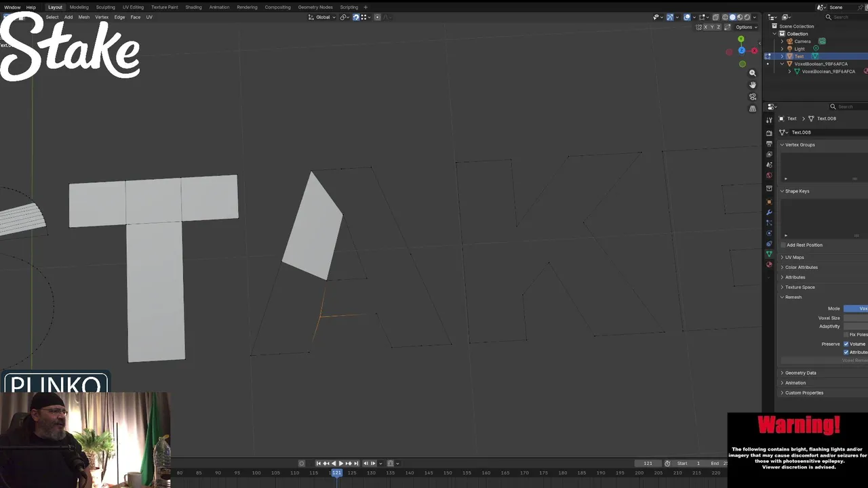Toggle X axis mesh symmetry
Viewport: 868px width, 488px height.
(x=705, y=27)
